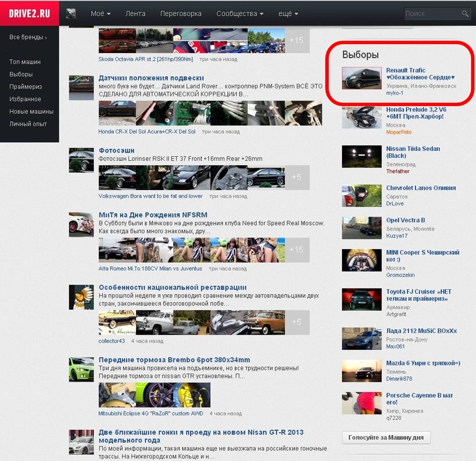Open Лада 2112 MuSiC BOxXx link
476x461 pixels.
(421, 331)
